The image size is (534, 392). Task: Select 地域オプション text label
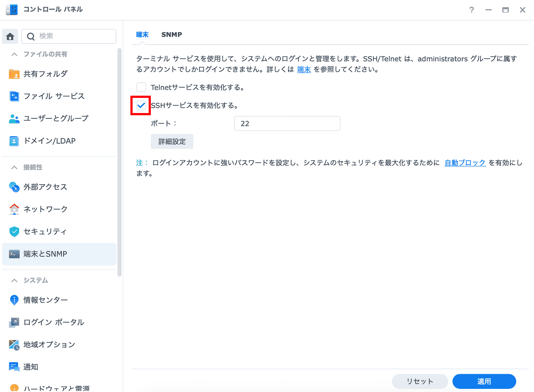coord(49,344)
